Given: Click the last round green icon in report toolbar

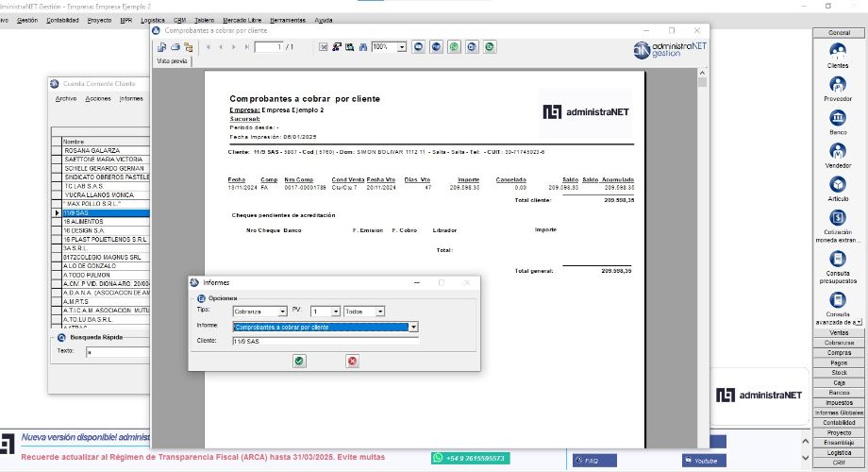Looking at the screenshot, I should [x=490, y=47].
